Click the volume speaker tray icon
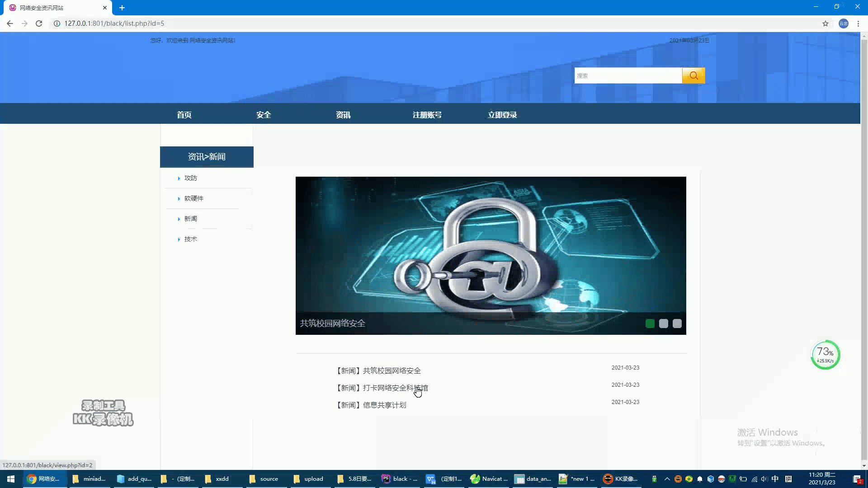The image size is (868, 488). 764,479
